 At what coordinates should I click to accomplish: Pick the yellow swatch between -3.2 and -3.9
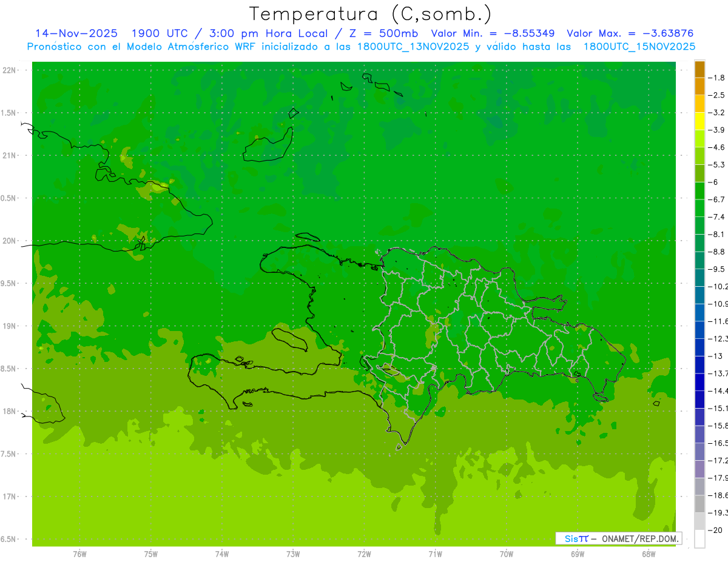[x=699, y=121]
